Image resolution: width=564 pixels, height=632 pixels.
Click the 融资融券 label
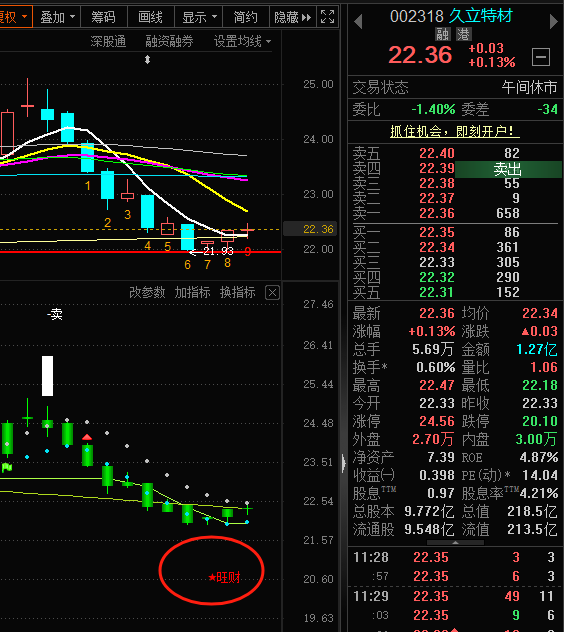tap(169, 41)
